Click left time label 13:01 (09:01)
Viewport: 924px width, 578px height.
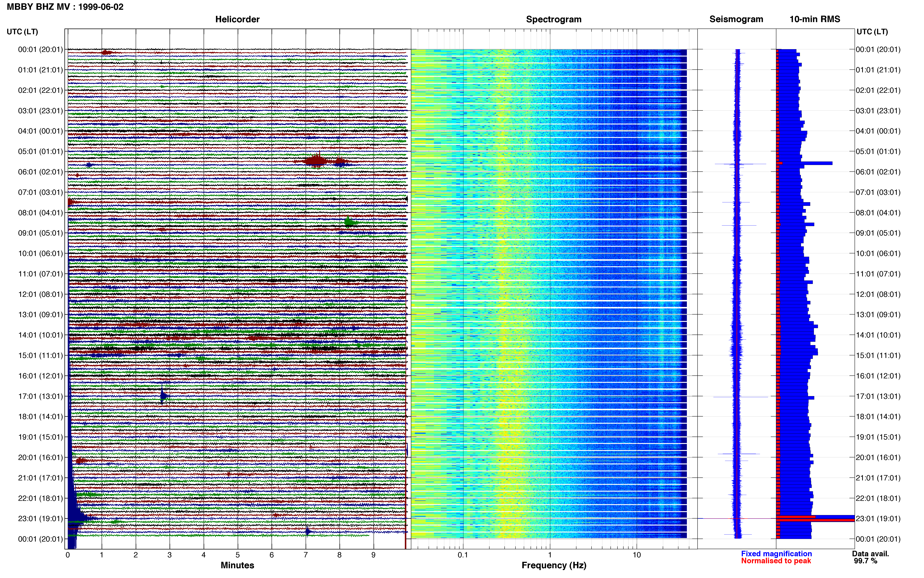click(41, 315)
